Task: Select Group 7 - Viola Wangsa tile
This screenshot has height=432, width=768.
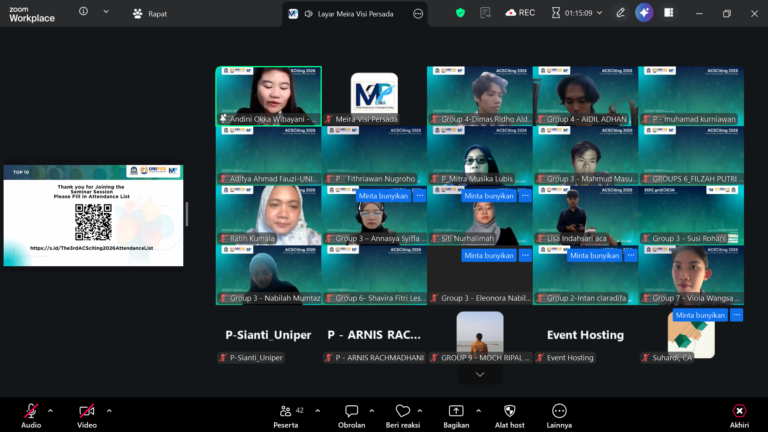Action: click(x=692, y=275)
